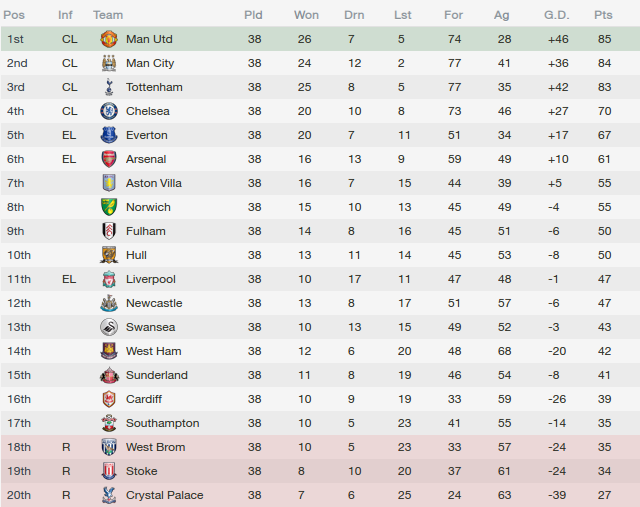Select the West Ham table row
Image resolution: width=640 pixels, height=507 pixels.
pyautogui.click(x=320, y=351)
